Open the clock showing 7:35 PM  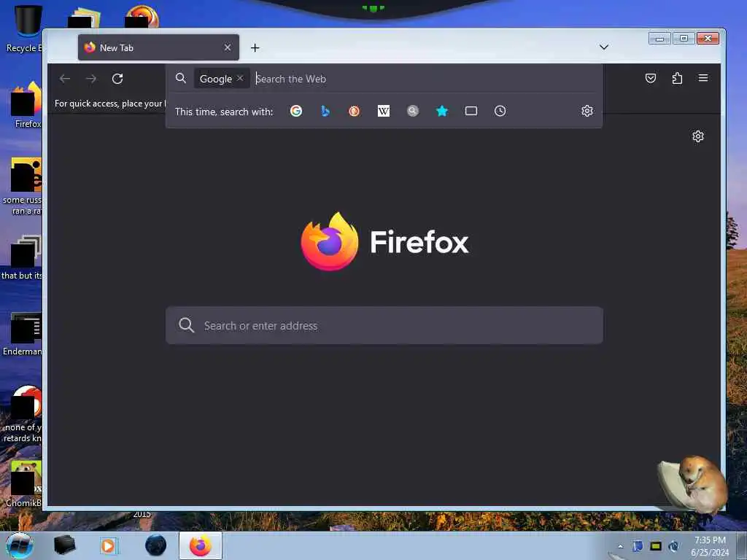click(x=710, y=545)
